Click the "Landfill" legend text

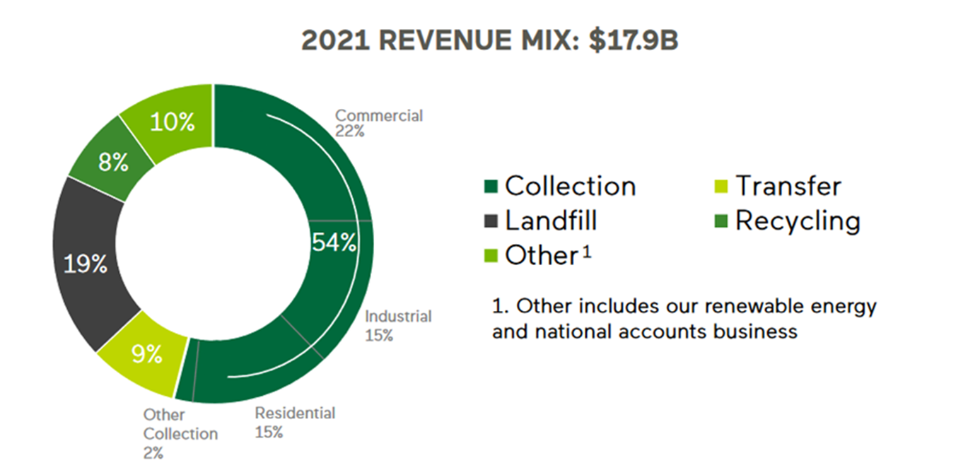point(551,221)
